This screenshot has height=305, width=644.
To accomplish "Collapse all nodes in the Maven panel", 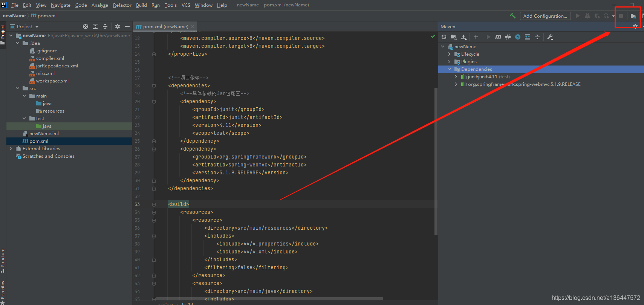I will (537, 37).
